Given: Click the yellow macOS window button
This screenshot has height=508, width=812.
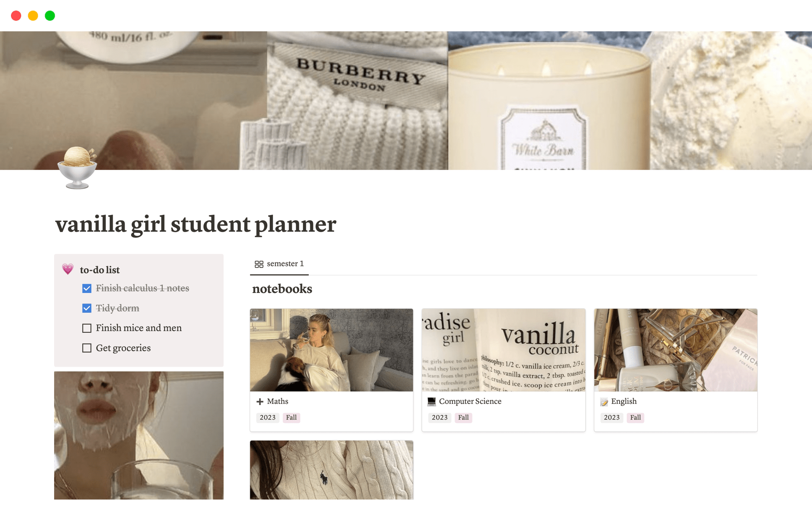Looking at the screenshot, I should tap(33, 16).
